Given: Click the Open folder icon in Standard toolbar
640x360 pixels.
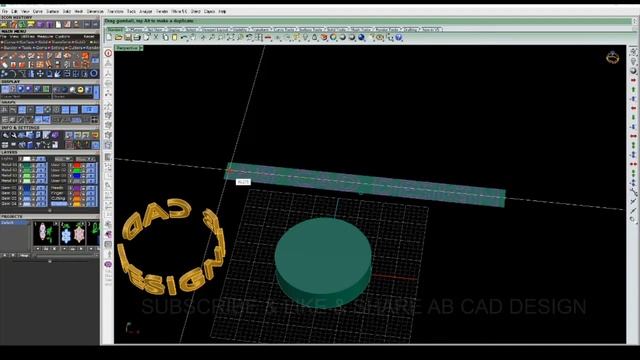Looking at the screenshot, I should 118,38.
